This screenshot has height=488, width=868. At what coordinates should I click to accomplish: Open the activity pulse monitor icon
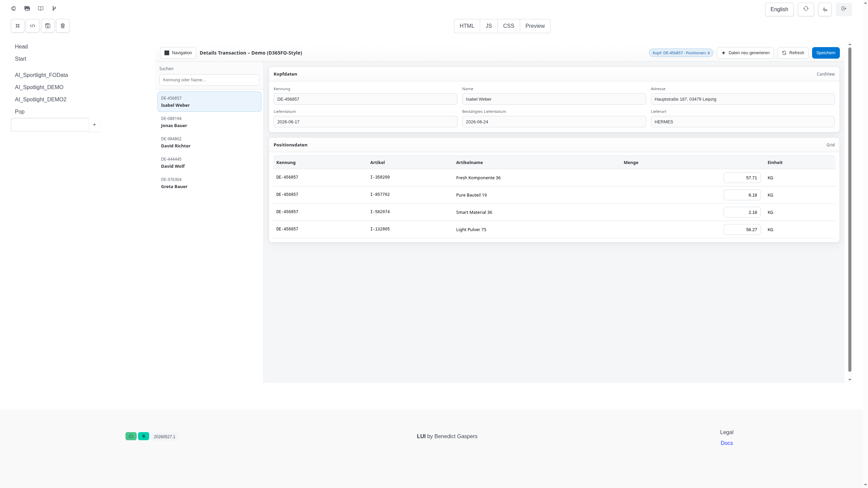pyautogui.click(x=825, y=9)
